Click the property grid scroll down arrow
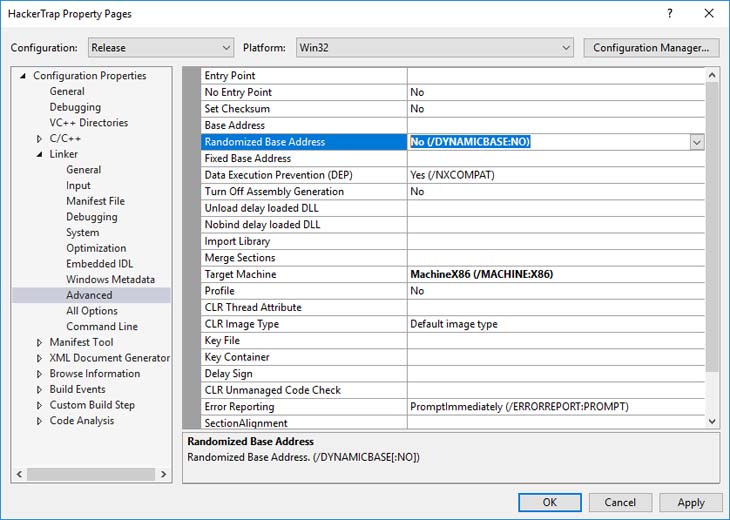 pos(712,421)
